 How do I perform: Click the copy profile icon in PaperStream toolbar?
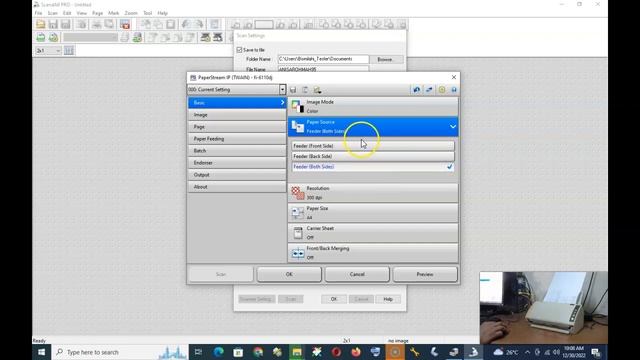coord(305,90)
